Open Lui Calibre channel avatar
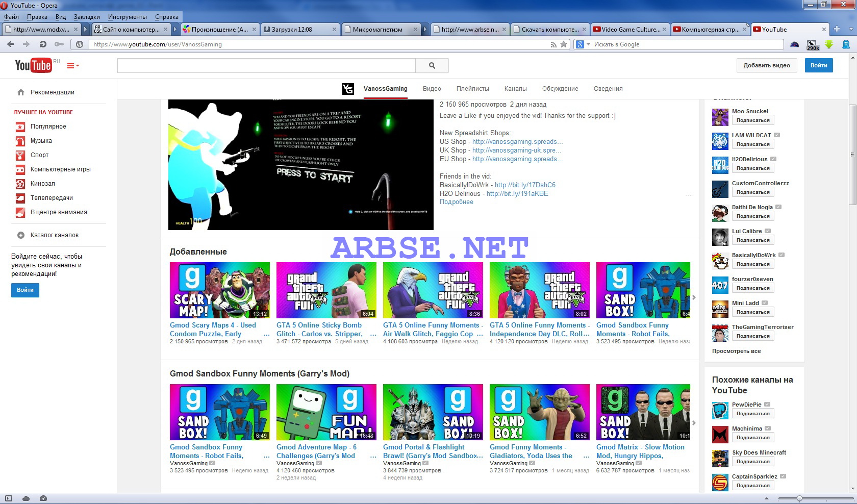The image size is (857, 504). click(720, 237)
